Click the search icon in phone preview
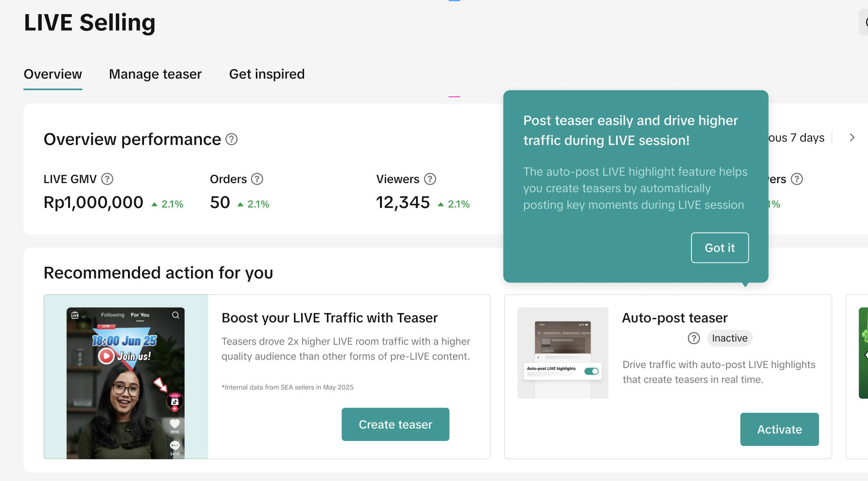The height and width of the screenshot is (481, 868). [176, 315]
